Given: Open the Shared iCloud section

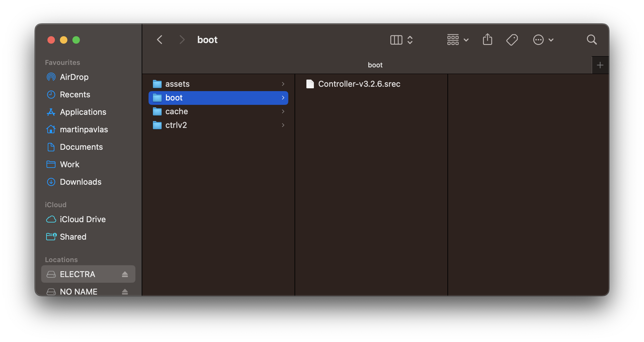Looking at the screenshot, I should pyautogui.click(x=73, y=237).
